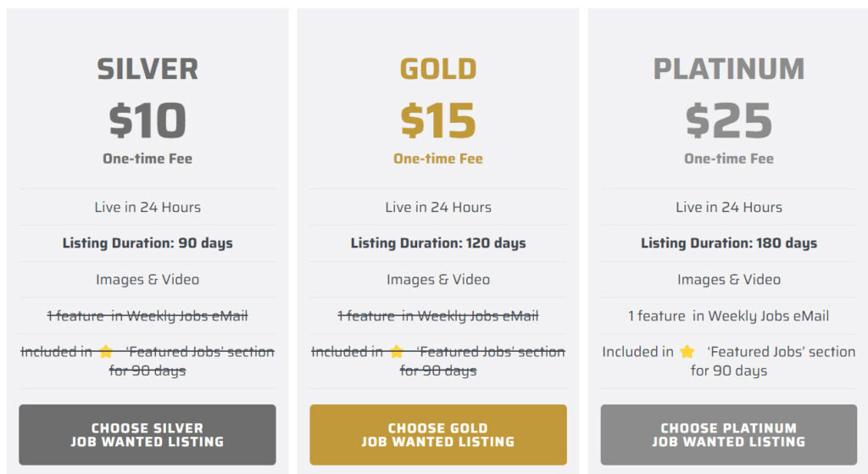This screenshot has height=474, width=868.
Task: Click Silver's struck-through Weekly Jobs eMail line
Action: coord(147,315)
